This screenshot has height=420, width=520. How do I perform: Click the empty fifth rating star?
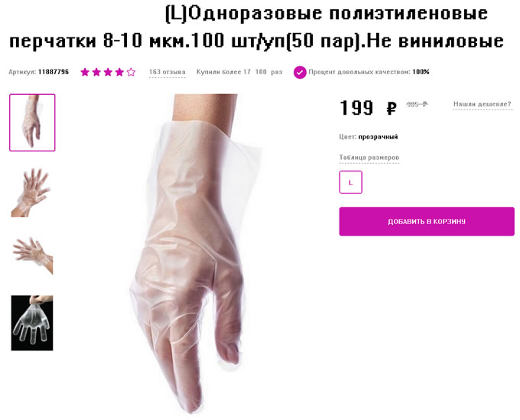pyautogui.click(x=131, y=72)
